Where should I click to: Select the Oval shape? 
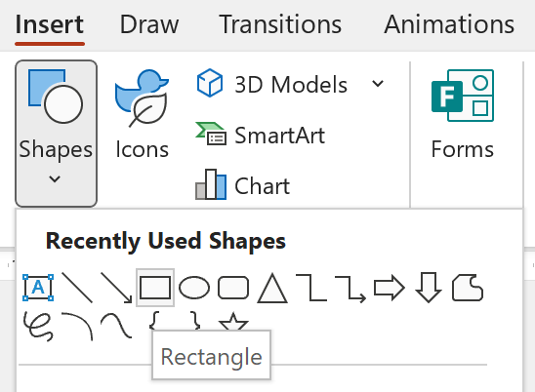(x=194, y=288)
